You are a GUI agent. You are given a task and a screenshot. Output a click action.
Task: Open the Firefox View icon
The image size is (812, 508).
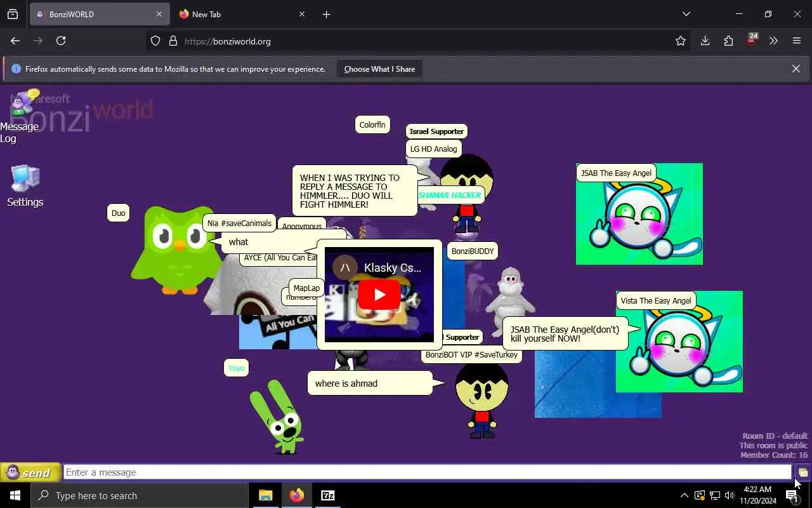tap(13, 14)
